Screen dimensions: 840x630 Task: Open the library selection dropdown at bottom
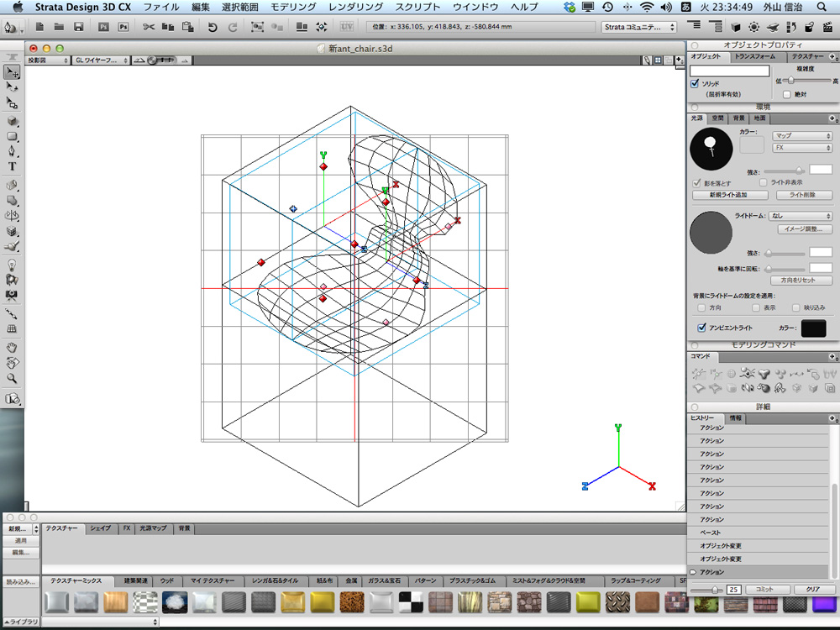[100, 622]
